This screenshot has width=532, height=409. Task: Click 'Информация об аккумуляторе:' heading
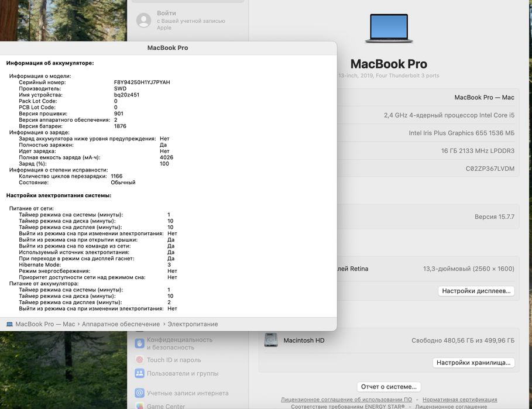pyautogui.click(x=50, y=63)
